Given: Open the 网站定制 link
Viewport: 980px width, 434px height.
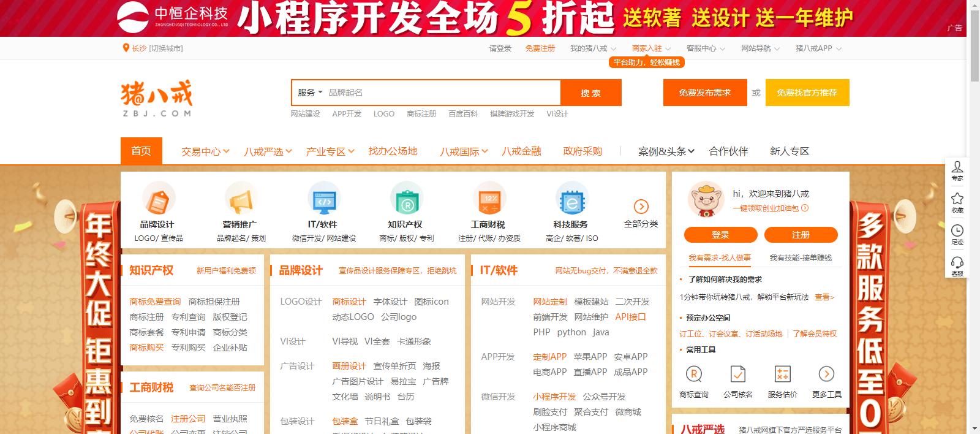Looking at the screenshot, I should click(x=550, y=302).
